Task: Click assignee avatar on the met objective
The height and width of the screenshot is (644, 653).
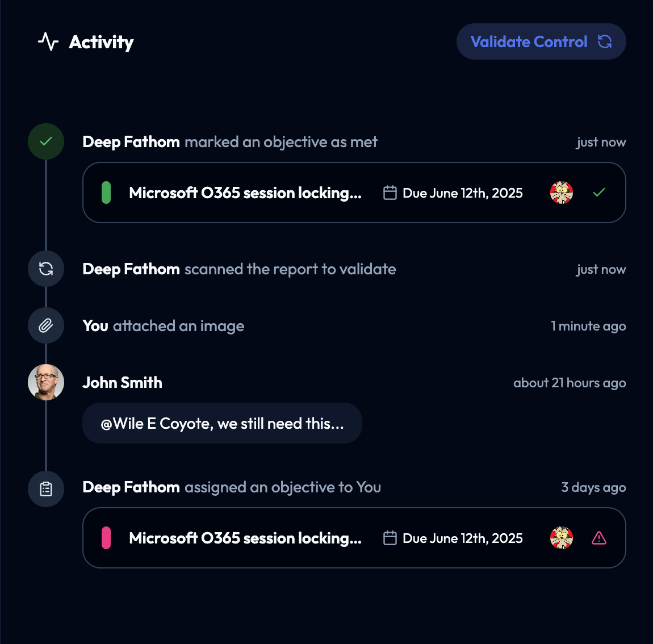Action: [x=562, y=193]
